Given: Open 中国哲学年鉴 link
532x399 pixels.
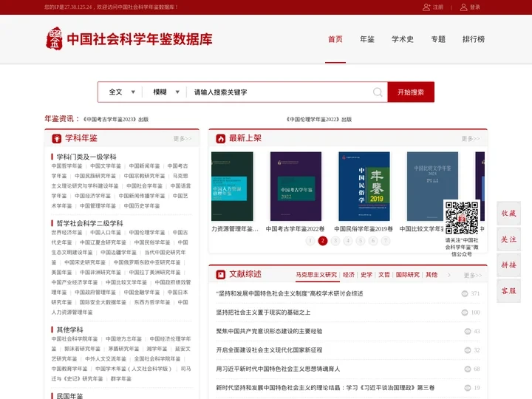Looking at the screenshot, I should pos(66,166).
